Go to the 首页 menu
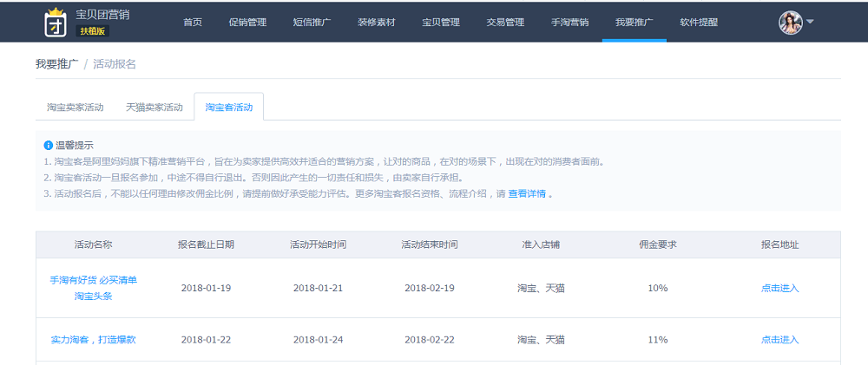Screen dimensions: 868x365 [193, 23]
